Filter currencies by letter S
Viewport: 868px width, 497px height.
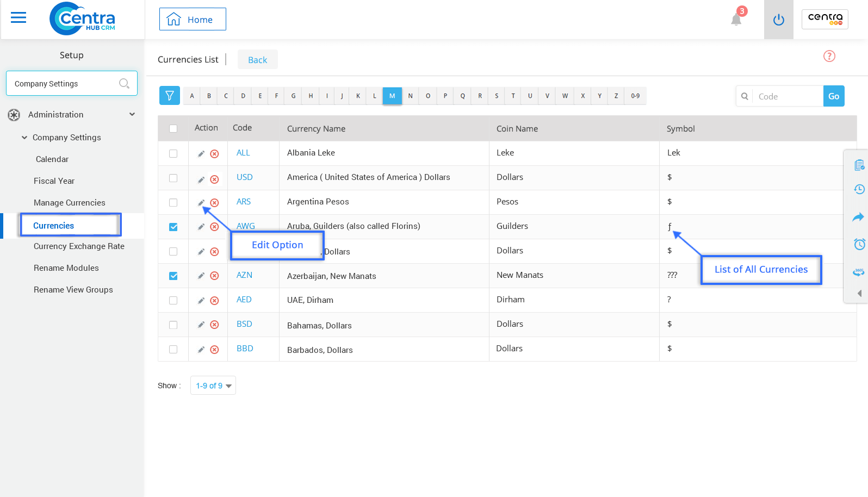tap(497, 96)
